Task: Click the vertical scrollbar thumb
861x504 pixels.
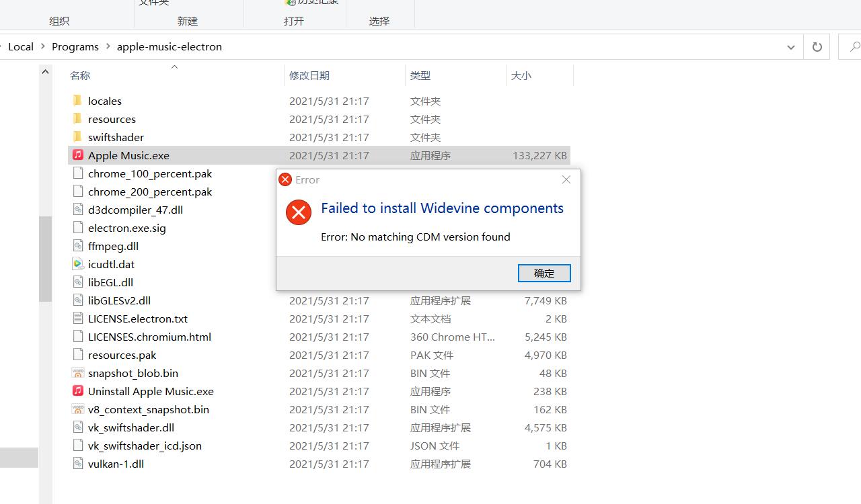Action: (x=45, y=259)
